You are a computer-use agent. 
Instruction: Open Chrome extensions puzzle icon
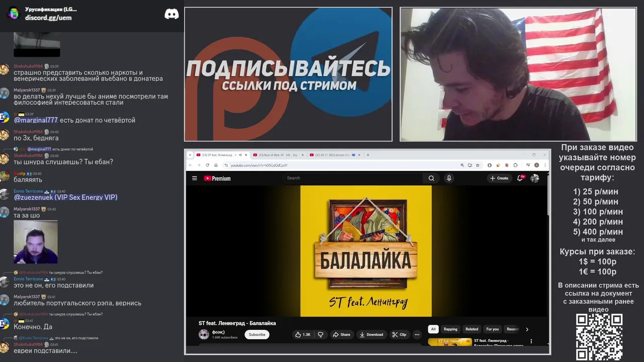tap(515, 165)
